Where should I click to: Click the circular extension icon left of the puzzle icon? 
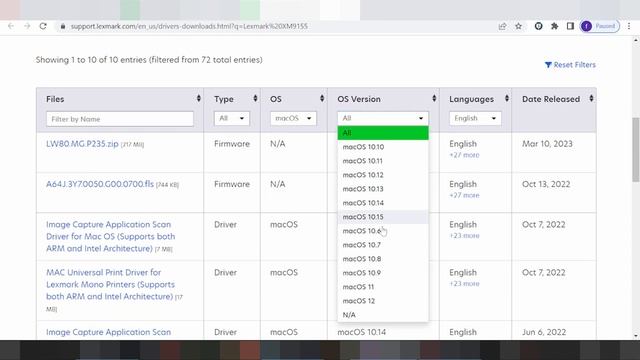538,26
